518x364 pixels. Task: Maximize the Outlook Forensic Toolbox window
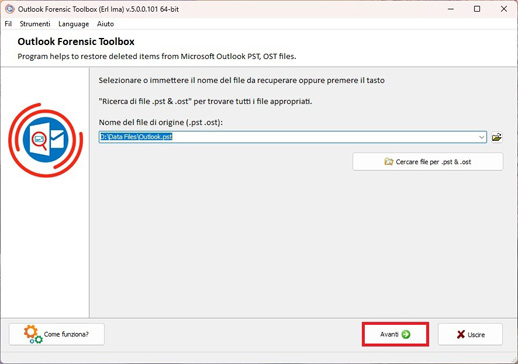point(477,9)
